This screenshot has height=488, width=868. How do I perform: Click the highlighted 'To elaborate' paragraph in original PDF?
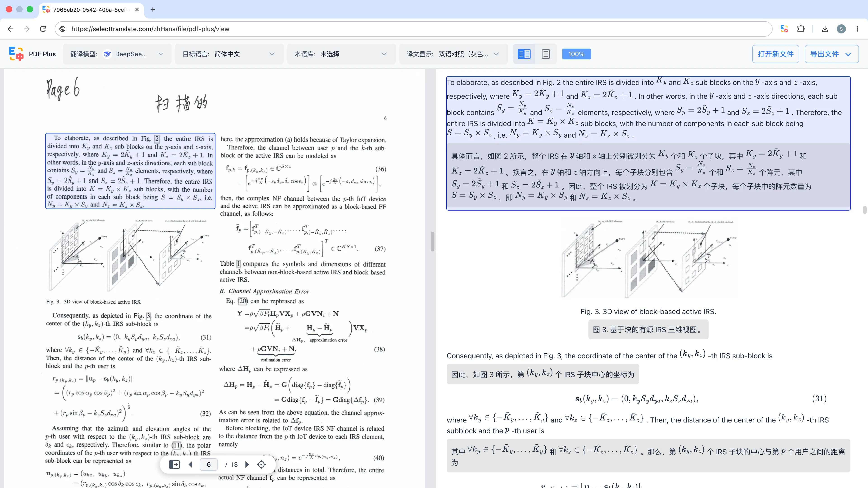point(130,171)
